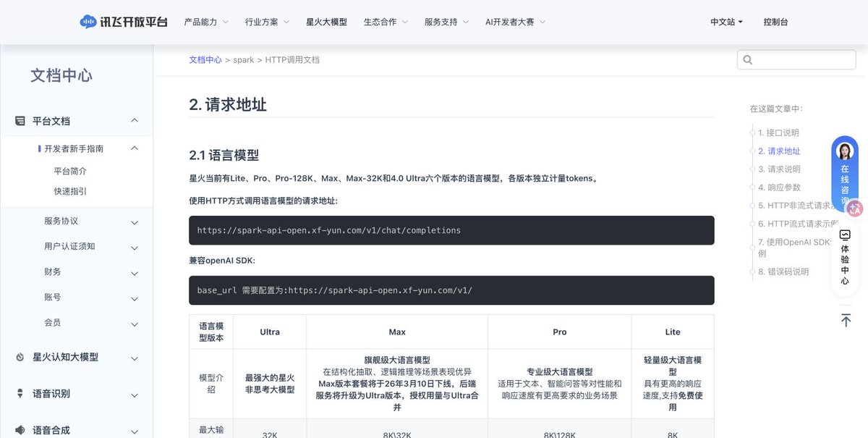Open the 产品能力 dropdown menu

click(x=206, y=22)
